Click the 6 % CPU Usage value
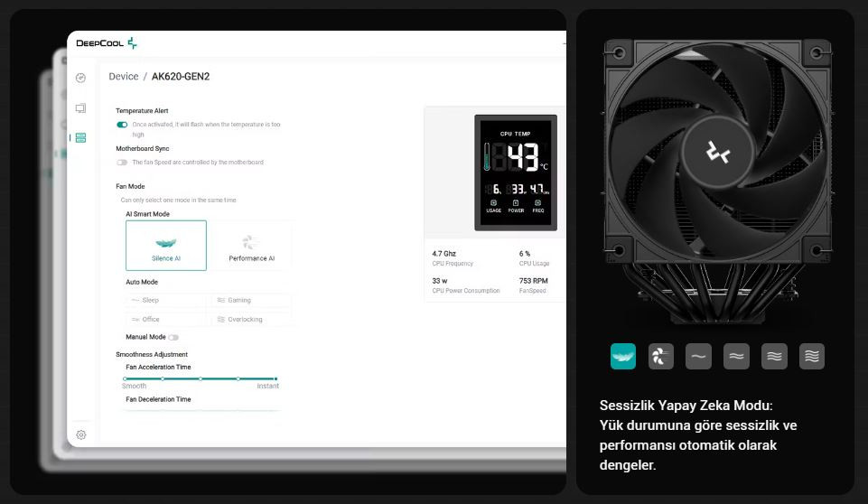Viewport: 868px width, 504px height. tap(525, 254)
